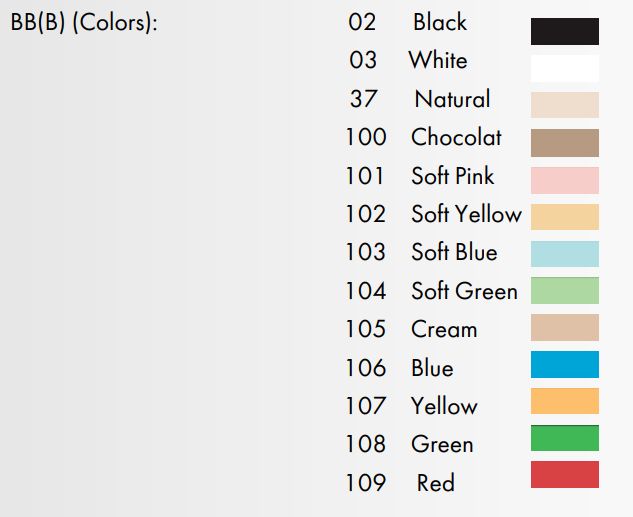This screenshot has height=517, width=633.
Task: Pick the orange Yellow swatch
Action: (x=564, y=401)
